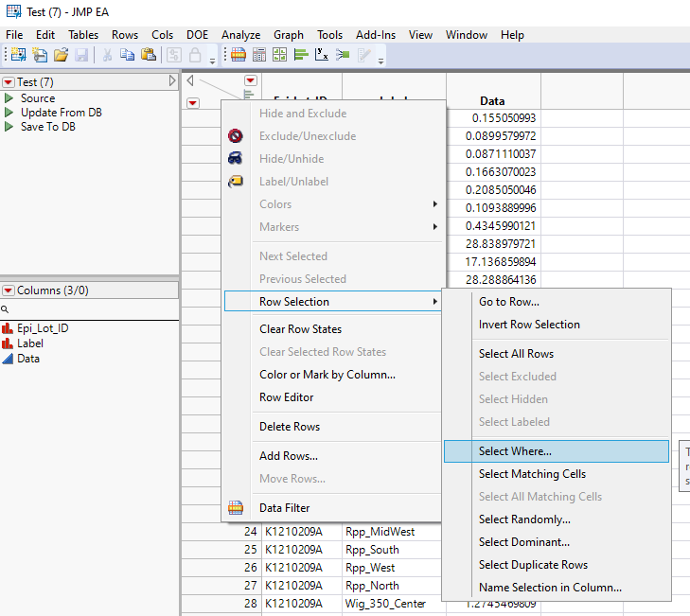This screenshot has width=690, height=616.
Task: Click the Distribution bar chart toolbar icon
Action: 299,55
